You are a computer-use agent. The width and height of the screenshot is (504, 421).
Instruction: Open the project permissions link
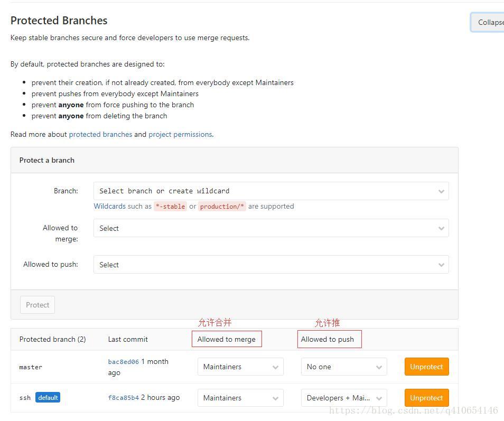(180, 134)
